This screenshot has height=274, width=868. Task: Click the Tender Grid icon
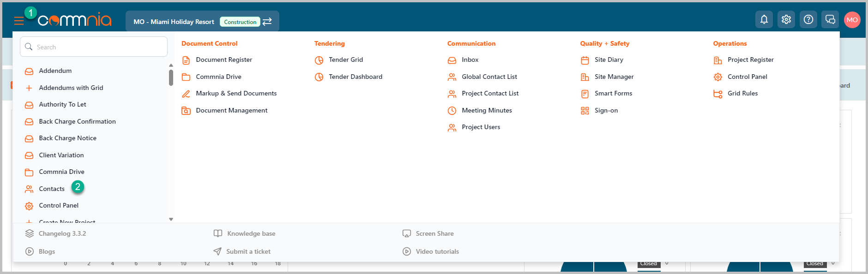click(x=319, y=60)
